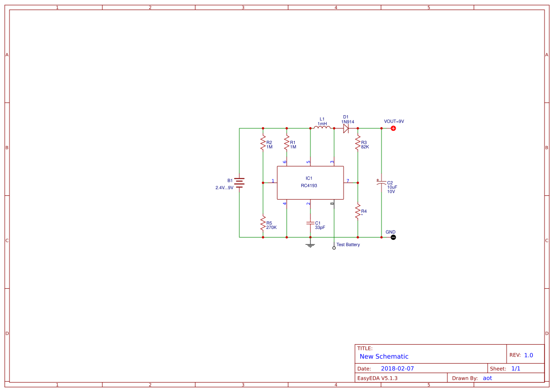Screen dimensions: 554x392
Task: Select the R3 resistor zigzag symbol
Action: click(x=357, y=143)
